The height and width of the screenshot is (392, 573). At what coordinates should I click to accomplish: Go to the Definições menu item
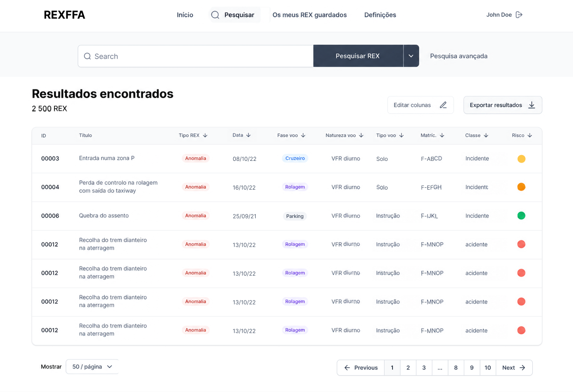pyautogui.click(x=380, y=15)
